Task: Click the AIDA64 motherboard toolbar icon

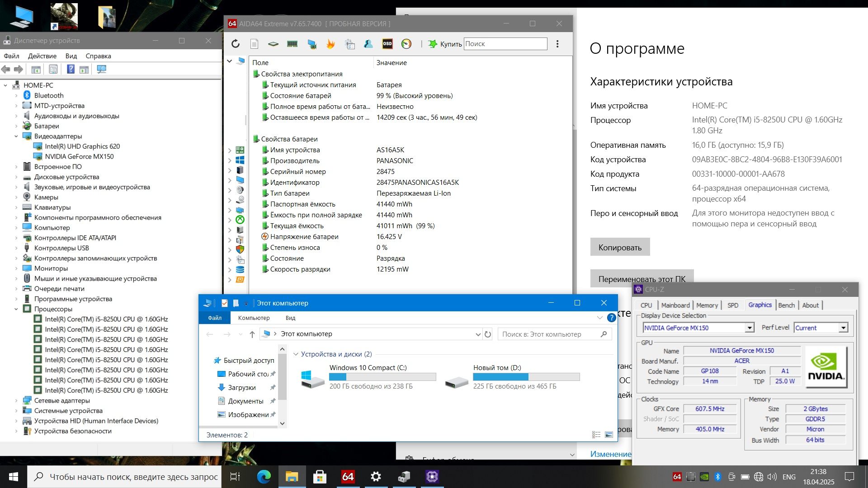Action: 273,44
